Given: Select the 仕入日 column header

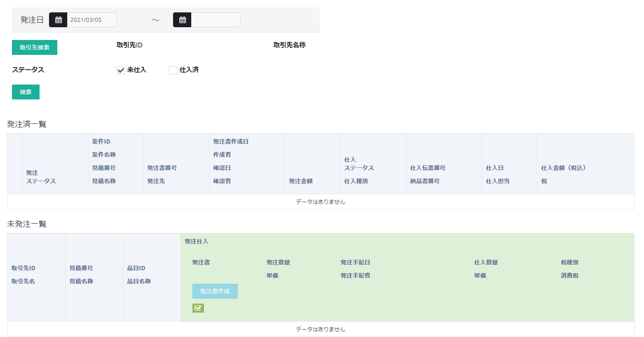Looking at the screenshot, I should click(x=494, y=168).
